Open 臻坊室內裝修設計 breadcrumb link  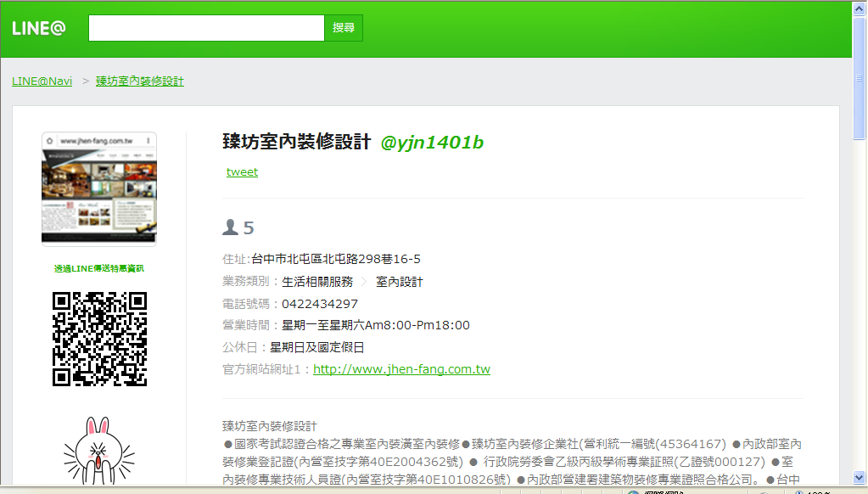[139, 81]
